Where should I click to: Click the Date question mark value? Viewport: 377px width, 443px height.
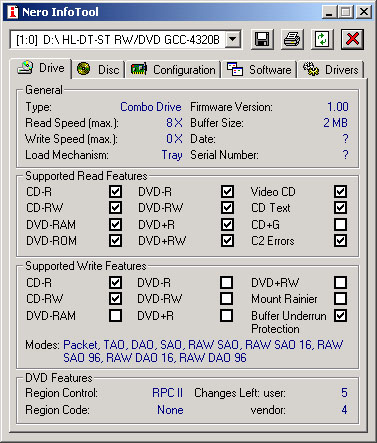[345, 139]
